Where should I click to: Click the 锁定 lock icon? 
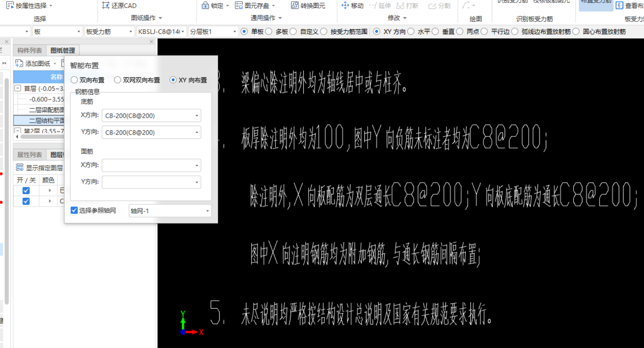(205, 5)
